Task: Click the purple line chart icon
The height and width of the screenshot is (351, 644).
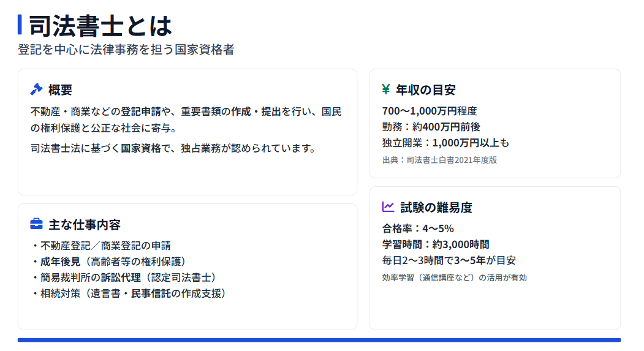Action: point(387,207)
